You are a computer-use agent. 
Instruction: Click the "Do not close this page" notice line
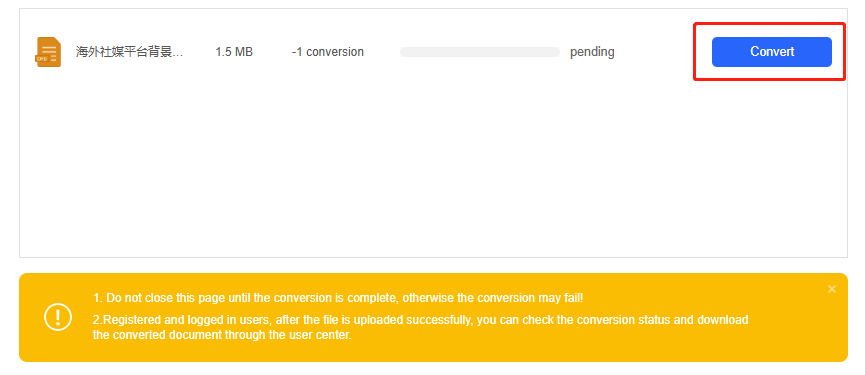[338, 298]
